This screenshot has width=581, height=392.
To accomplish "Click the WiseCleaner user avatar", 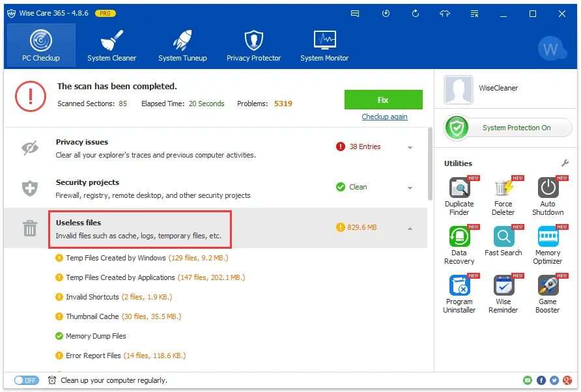I will click(459, 89).
